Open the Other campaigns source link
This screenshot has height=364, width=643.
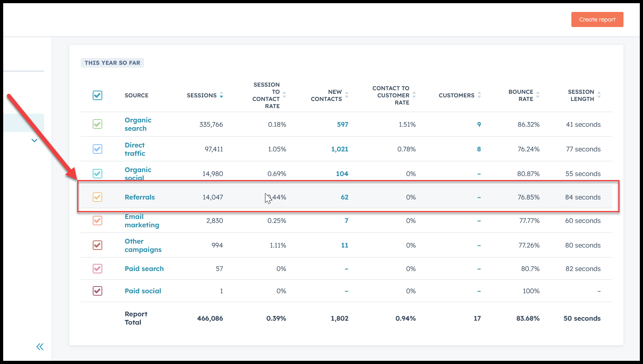(143, 245)
